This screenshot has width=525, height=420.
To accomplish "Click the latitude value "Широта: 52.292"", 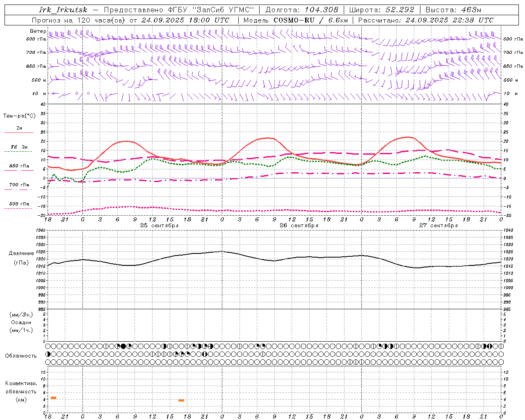I will point(382,10).
